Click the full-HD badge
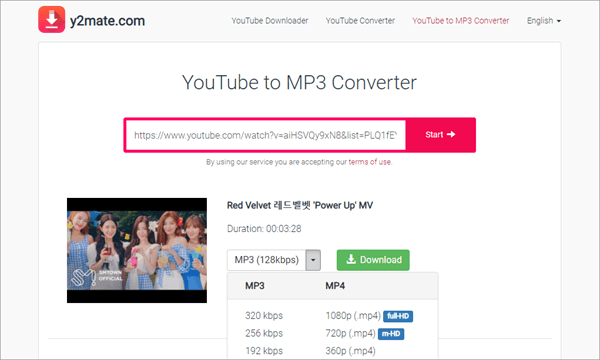This screenshot has height=360, width=600. coord(398,316)
